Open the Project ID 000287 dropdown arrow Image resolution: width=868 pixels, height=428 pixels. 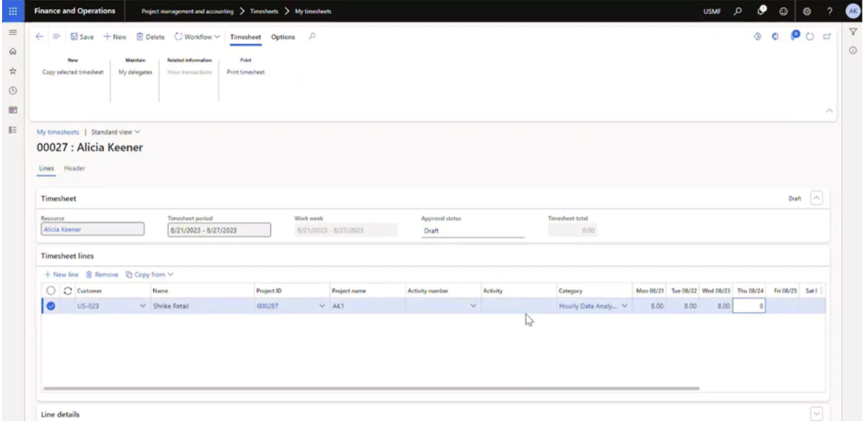[322, 306]
